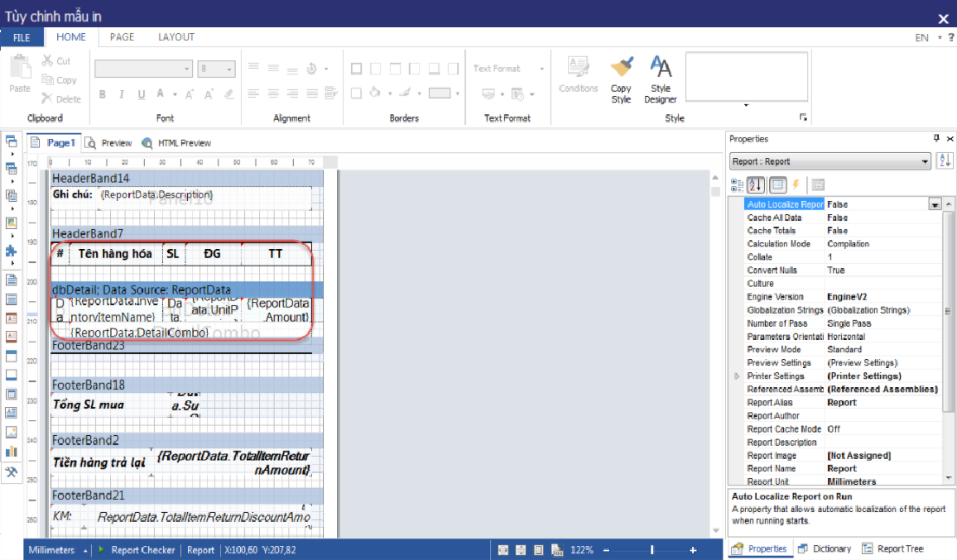The image size is (957, 560).
Task: Click the categorized view icon in Properties
Action: point(737,184)
